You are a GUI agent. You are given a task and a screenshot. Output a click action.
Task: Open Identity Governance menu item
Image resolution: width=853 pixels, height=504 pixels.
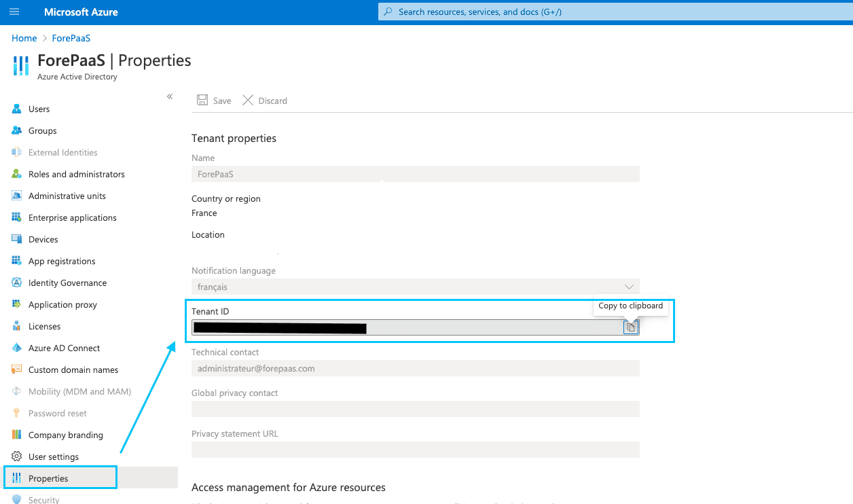coord(67,283)
